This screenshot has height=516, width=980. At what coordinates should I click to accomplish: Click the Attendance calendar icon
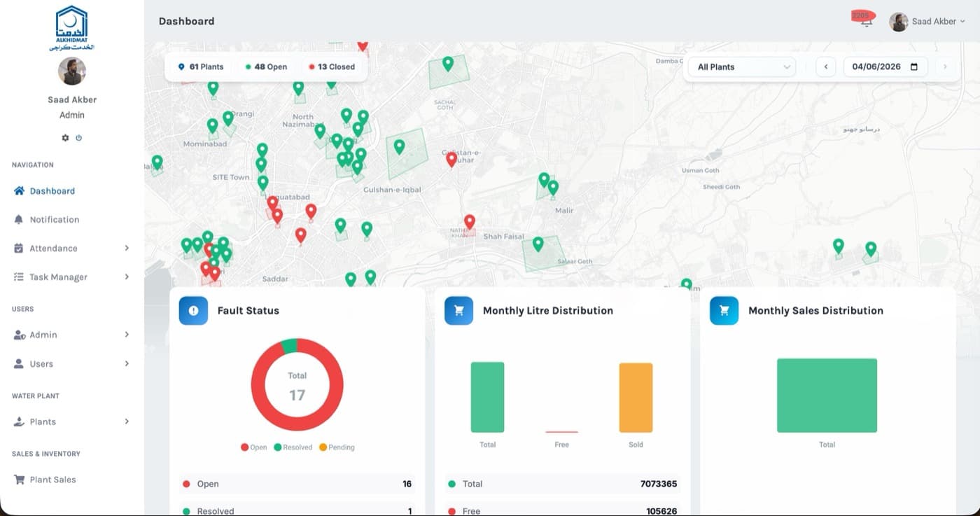pyautogui.click(x=19, y=248)
